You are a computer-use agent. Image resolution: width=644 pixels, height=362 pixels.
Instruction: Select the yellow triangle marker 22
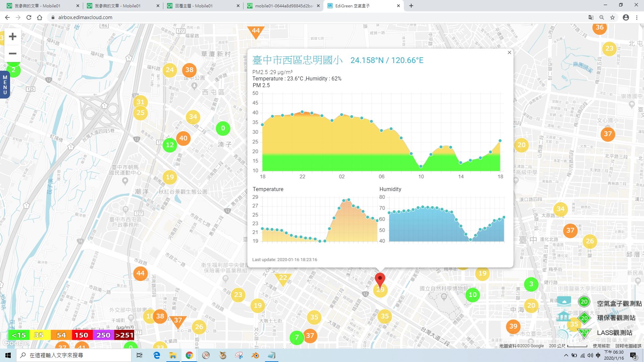click(283, 279)
